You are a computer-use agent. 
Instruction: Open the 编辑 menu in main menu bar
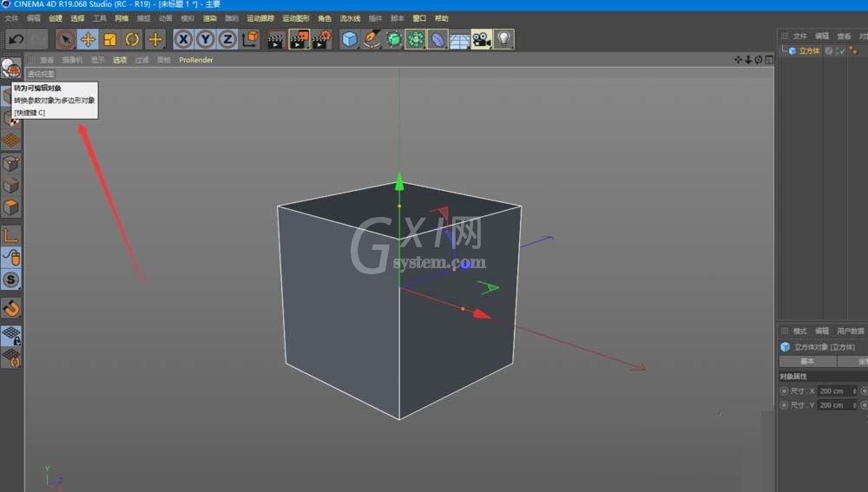(x=34, y=18)
